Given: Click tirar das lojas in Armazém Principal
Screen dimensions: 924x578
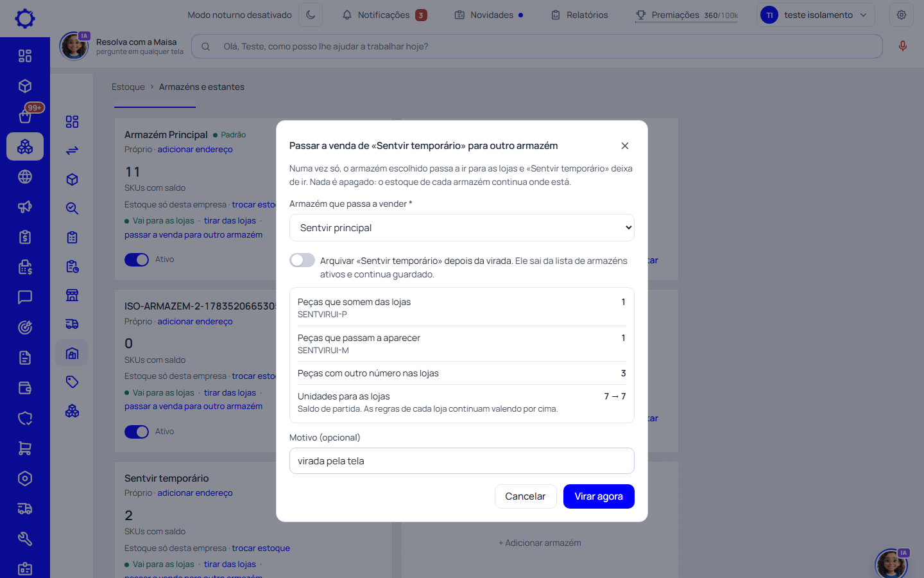Looking at the screenshot, I should point(230,220).
